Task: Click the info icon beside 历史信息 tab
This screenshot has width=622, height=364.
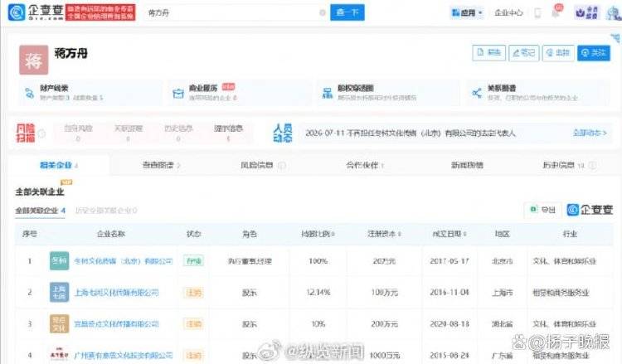Action: (592, 165)
